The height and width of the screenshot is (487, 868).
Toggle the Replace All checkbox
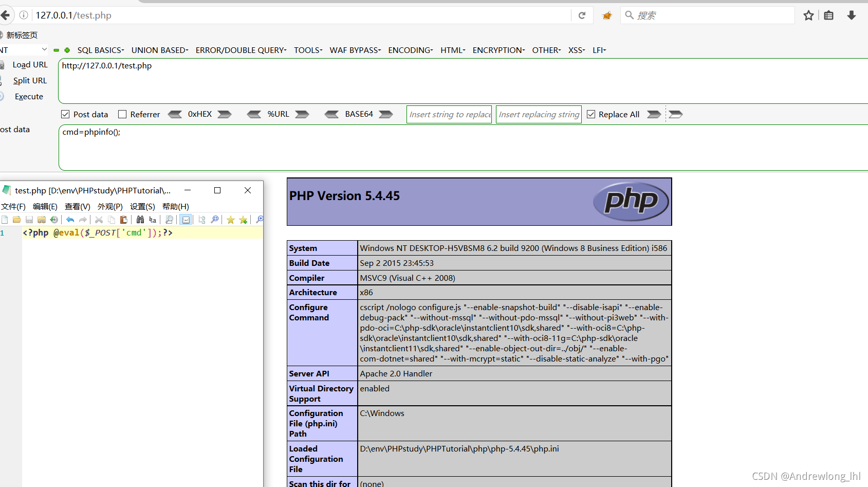coord(591,114)
